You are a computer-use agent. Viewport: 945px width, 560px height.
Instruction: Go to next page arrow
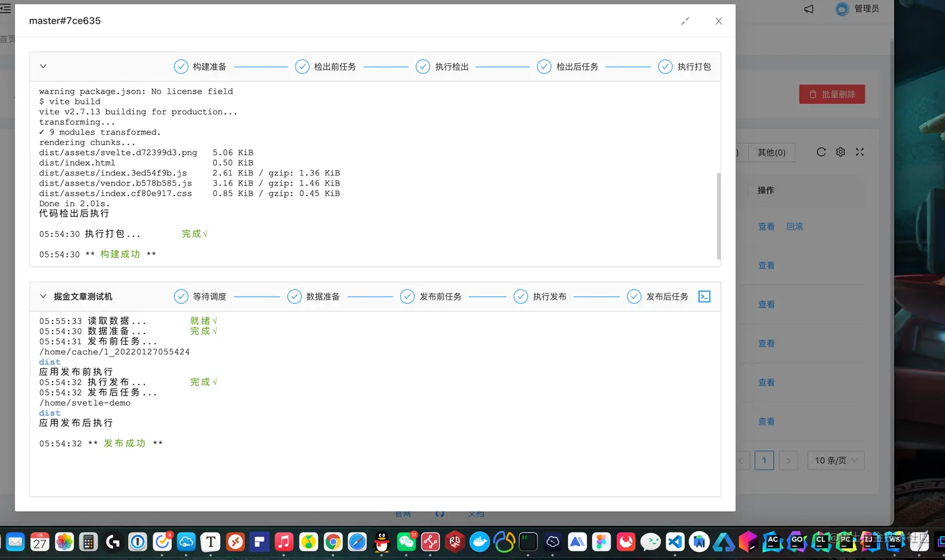point(788,461)
